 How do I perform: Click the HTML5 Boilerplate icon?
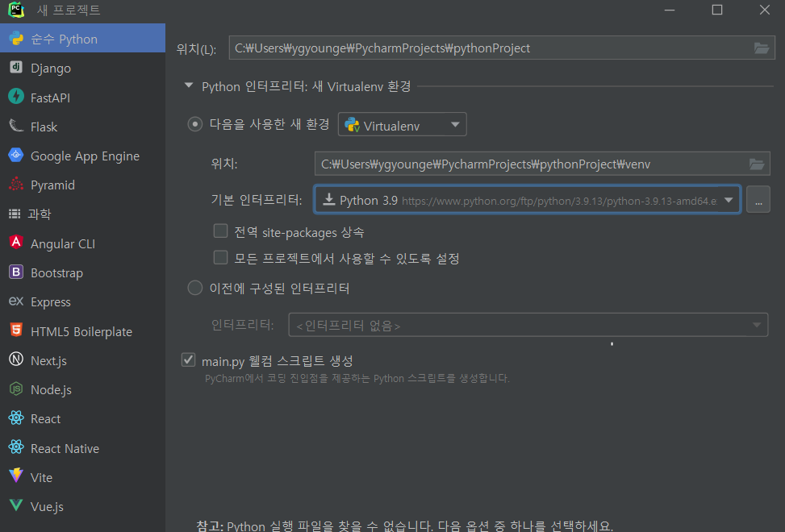click(16, 330)
